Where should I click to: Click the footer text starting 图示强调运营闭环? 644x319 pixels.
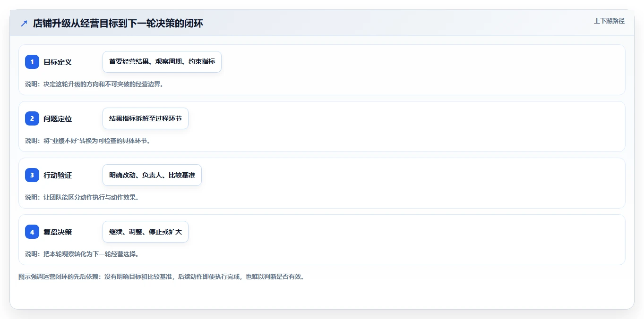click(x=162, y=277)
